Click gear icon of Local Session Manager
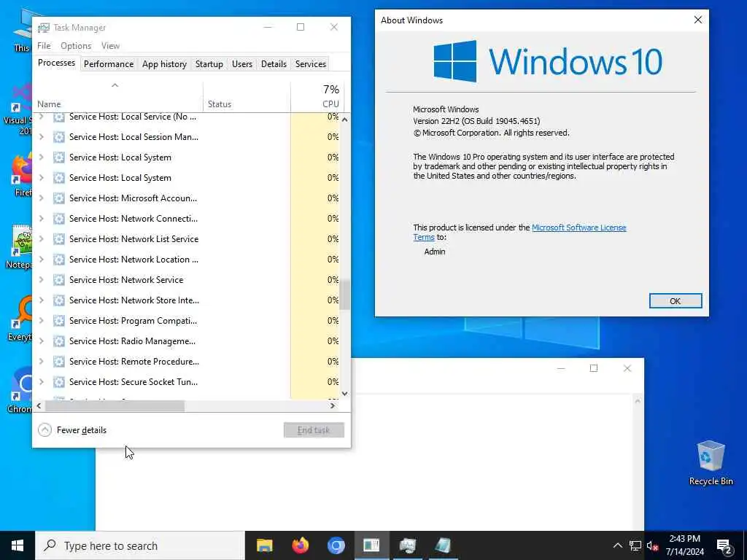The height and width of the screenshot is (560, 747). 58,137
